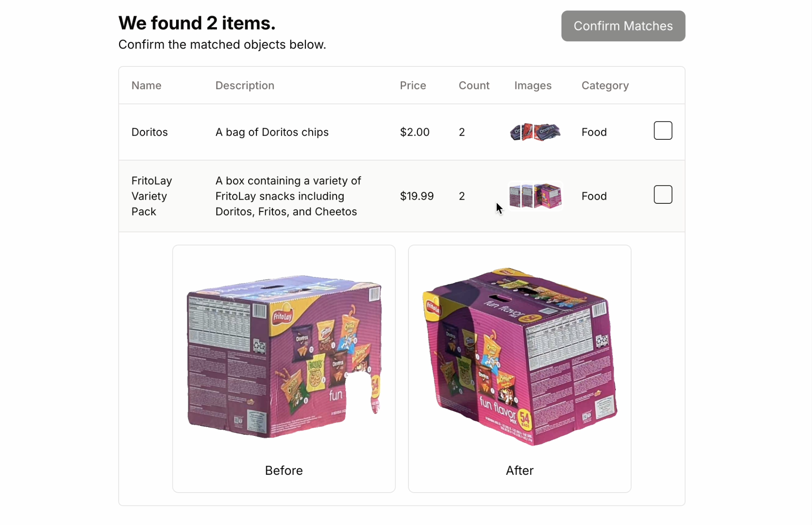812x525 pixels.
Task: Click the Before caption label
Action: click(x=284, y=470)
